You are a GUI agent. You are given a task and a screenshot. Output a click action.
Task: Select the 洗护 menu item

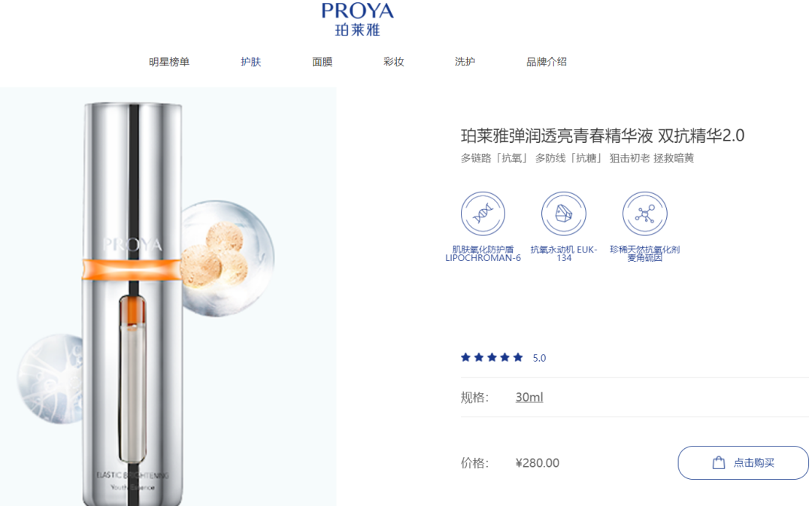pyautogui.click(x=465, y=62)
